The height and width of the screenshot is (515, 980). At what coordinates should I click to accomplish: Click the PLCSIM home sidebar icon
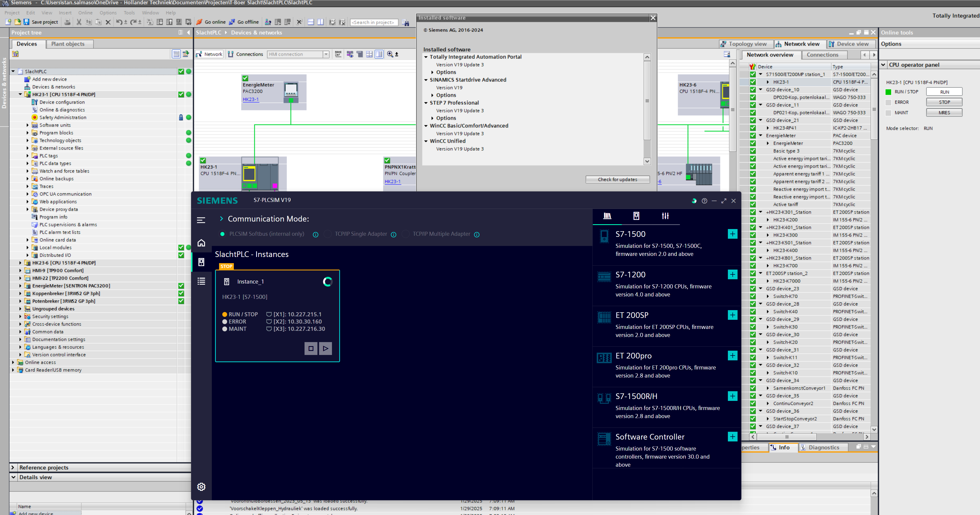[201, 243]
